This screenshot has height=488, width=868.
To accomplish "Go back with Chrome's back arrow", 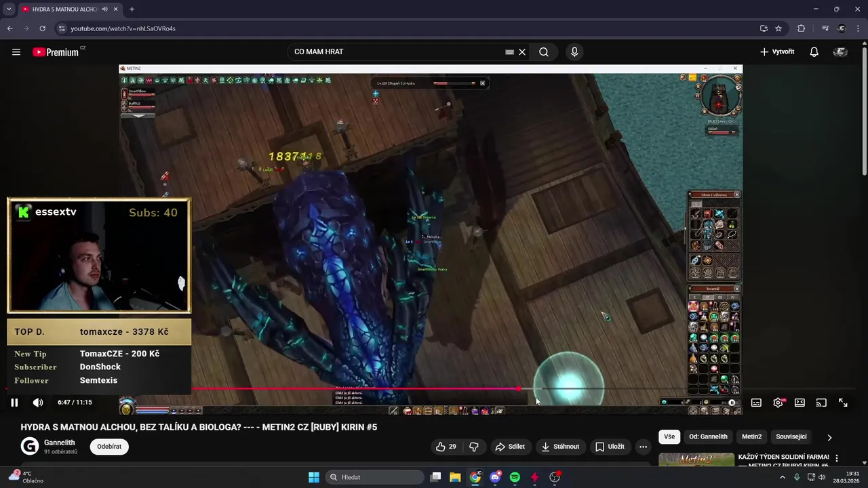I will coord(9,28).
